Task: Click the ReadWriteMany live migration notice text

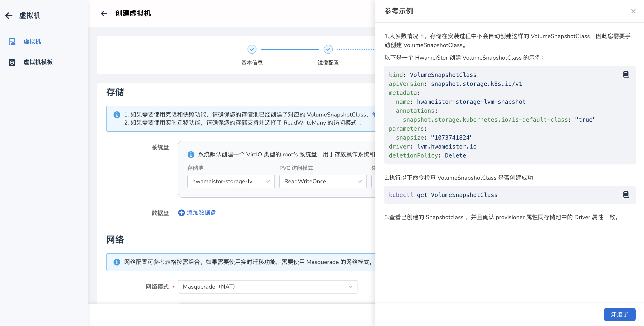Action: point(243,123)
